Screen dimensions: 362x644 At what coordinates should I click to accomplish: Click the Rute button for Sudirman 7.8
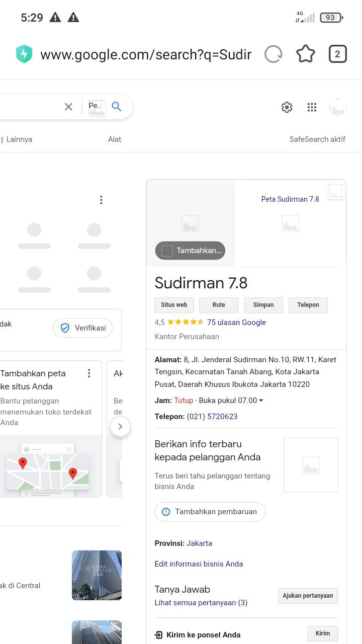tap(219, 305)
